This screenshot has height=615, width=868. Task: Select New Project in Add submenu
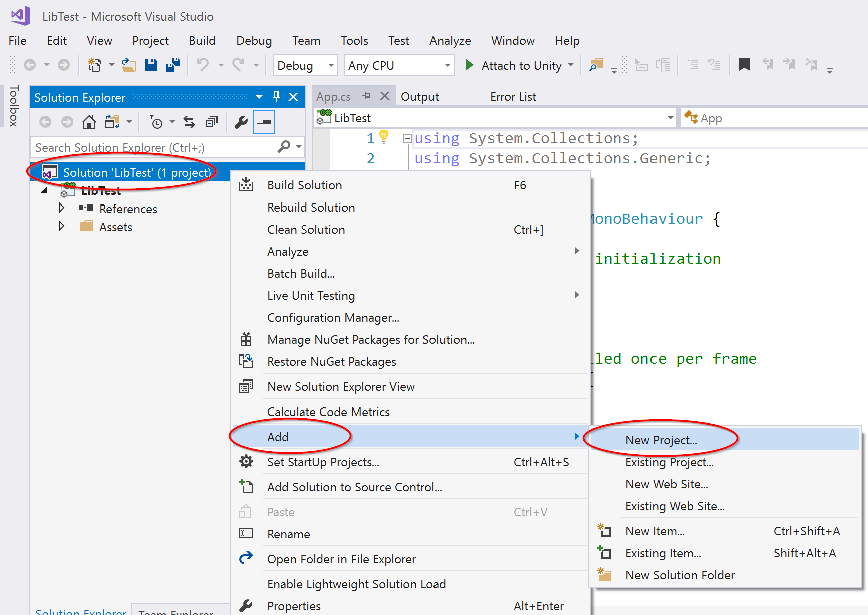click(726, 440)
